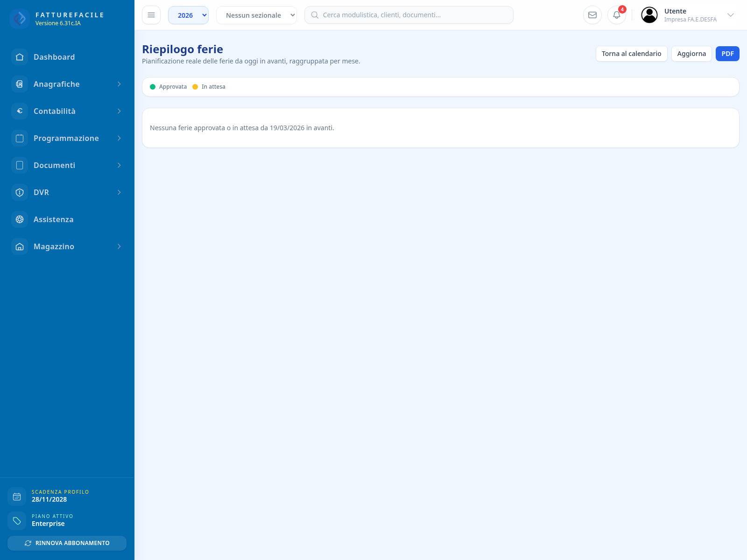
Task: Click the Documenti file icon
Action: [20, 165]
